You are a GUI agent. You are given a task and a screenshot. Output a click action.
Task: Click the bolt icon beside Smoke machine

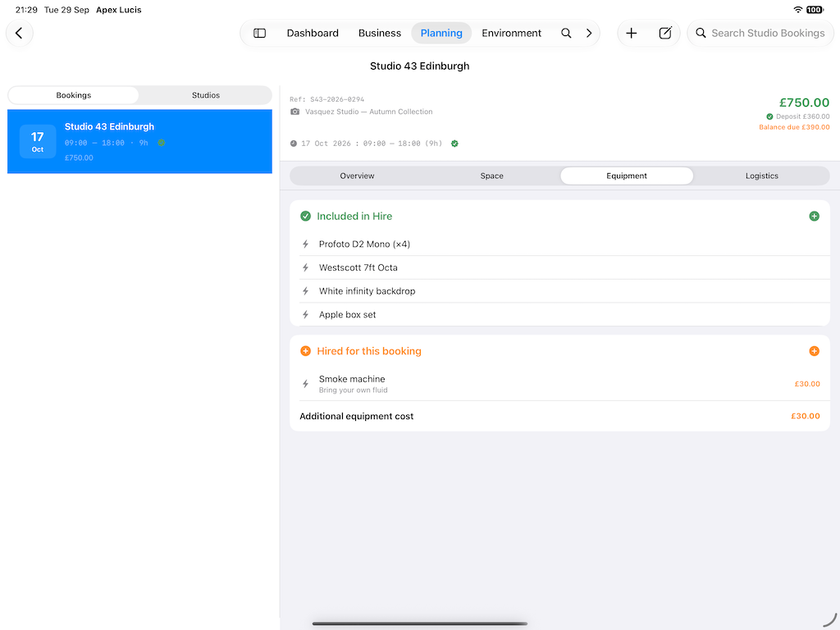305,384
